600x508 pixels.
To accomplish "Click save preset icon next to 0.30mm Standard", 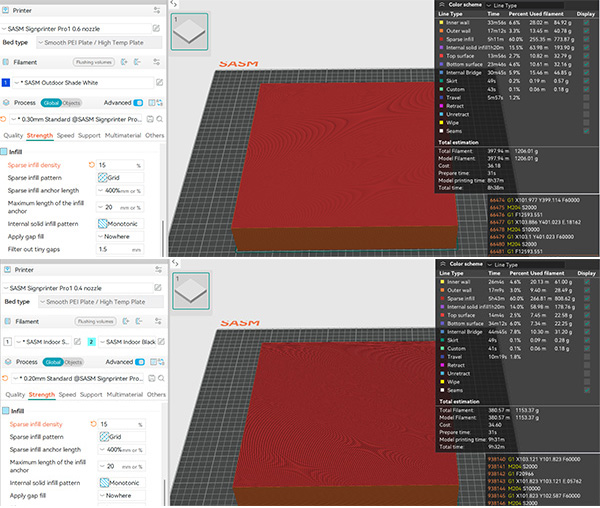I will pyautogui.click(x=150, y=119).
